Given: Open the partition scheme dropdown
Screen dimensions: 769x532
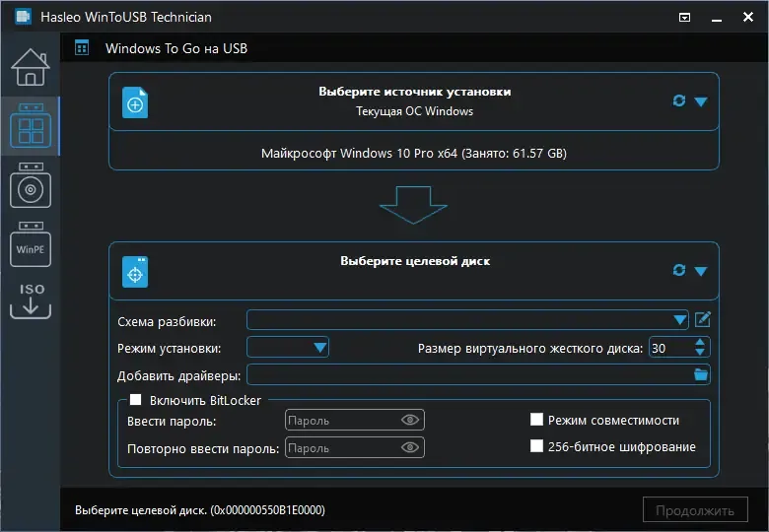Looking at the screenshot, I should [679, 320].
